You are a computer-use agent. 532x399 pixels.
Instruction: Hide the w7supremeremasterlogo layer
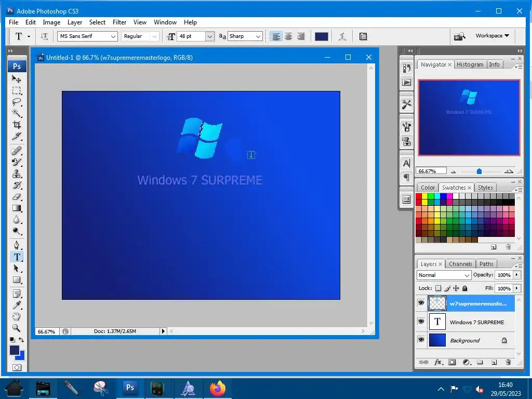pos(421,303)
